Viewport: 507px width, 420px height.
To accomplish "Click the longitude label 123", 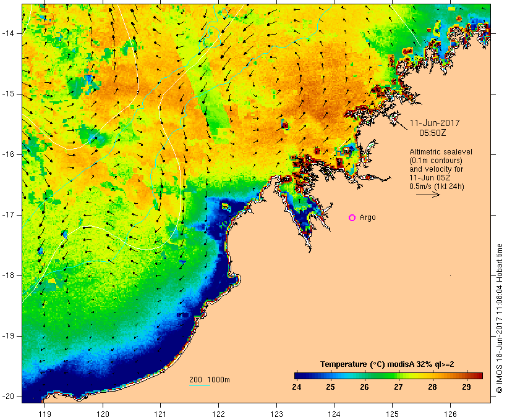I will pos(276,414).
